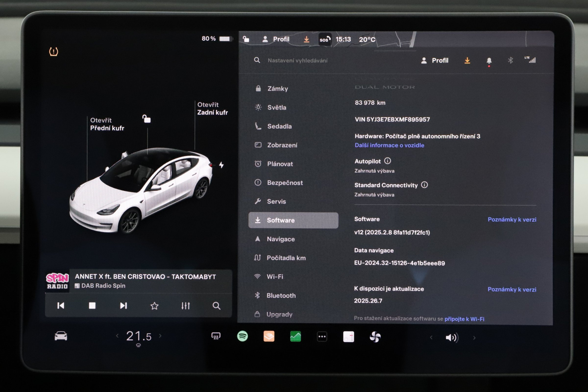The height and width of the screenshot is (392, 588).
Task: Tap the tire pressure warning icon
Action: point(54,51)
